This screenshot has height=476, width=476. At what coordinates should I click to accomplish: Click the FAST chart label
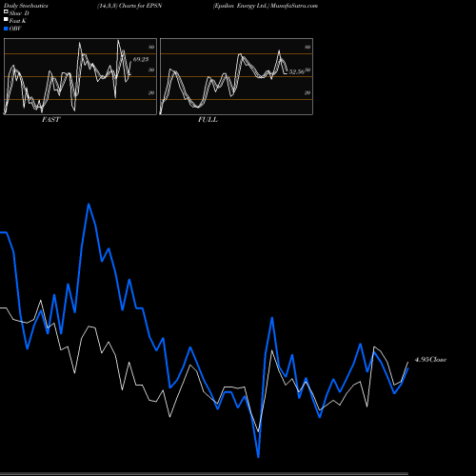coord(50,119)
